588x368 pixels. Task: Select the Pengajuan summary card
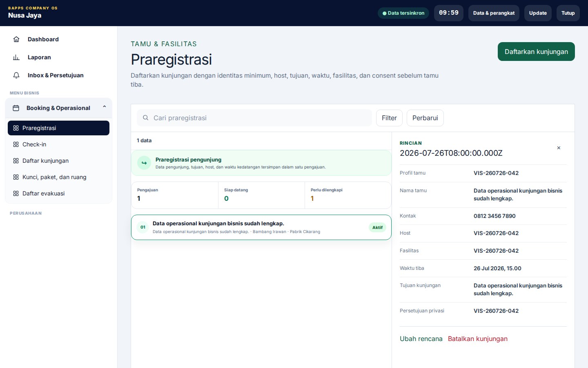pos(175,195)
